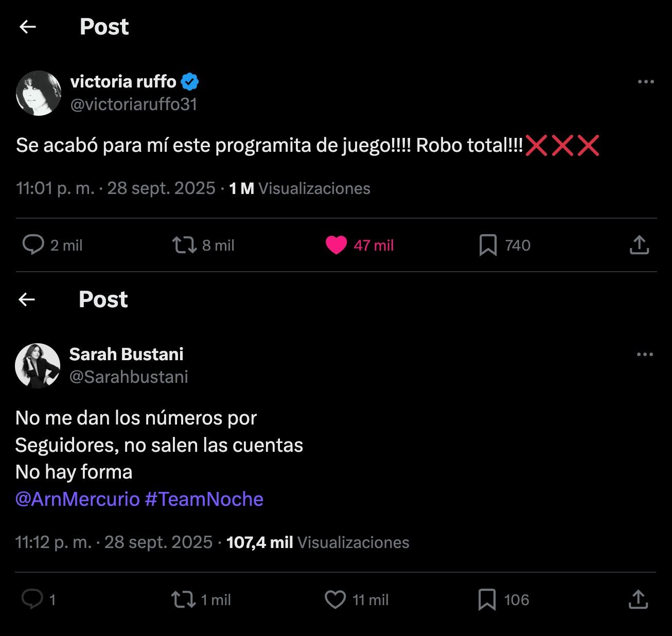This screenshot has width=672, height=636.
Task: Repost victoria ruffo's tweet
Action: (x=184, y=245)
